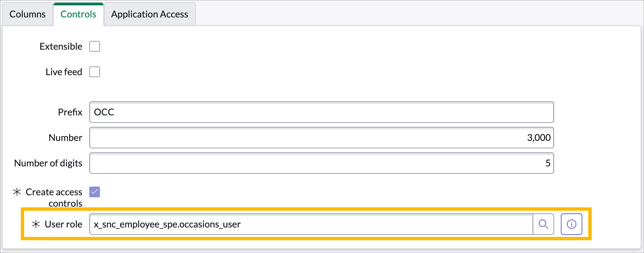Click the Number of digits input field
The height and width of the screenshot is (253, 644).
coord(321,163)
